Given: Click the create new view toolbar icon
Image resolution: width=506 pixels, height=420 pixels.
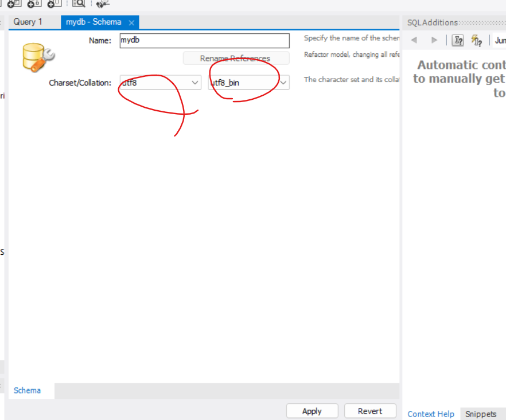Looking at the screenshot, I should (14, 4).
